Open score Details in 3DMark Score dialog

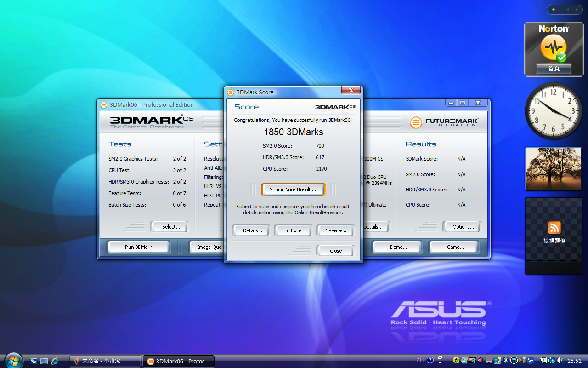(x=252, y=230)
